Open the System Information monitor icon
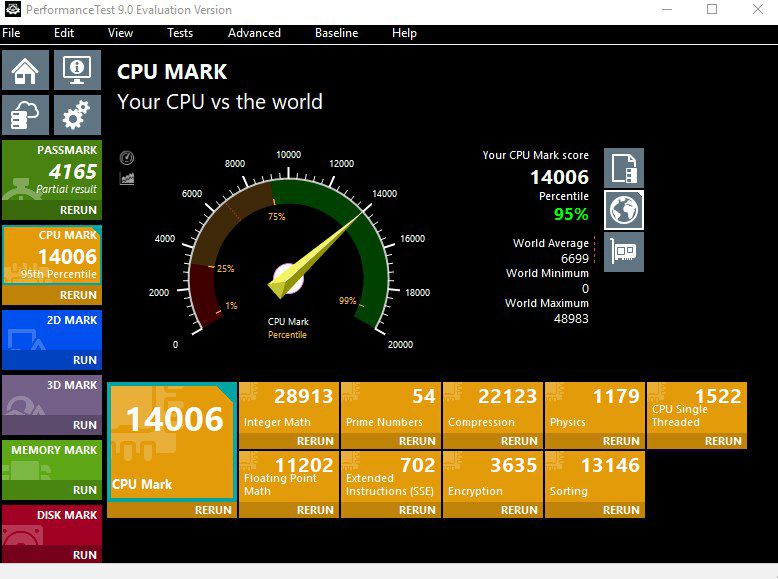 pos(77,70)
